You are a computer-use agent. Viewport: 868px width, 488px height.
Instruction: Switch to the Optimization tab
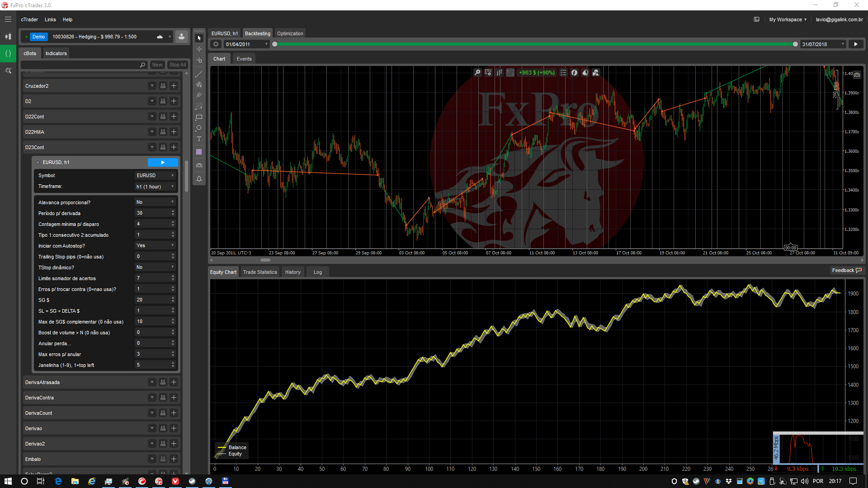pyautogui.click(x=290, y=33)
